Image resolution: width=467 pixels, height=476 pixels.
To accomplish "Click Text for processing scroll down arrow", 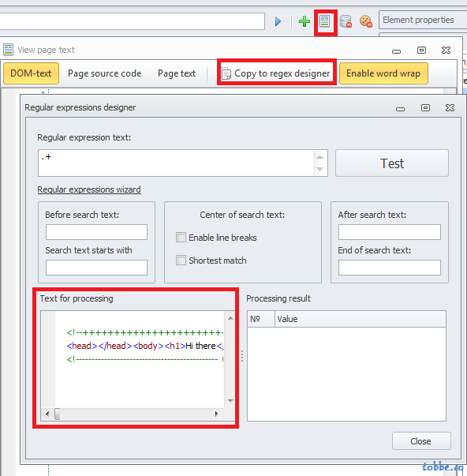I will (x=230, y=401).
